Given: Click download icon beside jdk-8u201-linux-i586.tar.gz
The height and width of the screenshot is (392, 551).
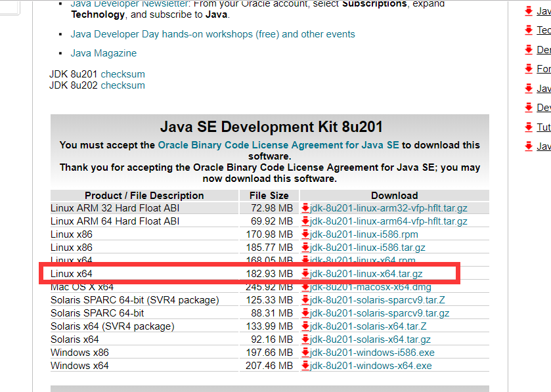Looking at the screenshot, I should pos(305,248).
